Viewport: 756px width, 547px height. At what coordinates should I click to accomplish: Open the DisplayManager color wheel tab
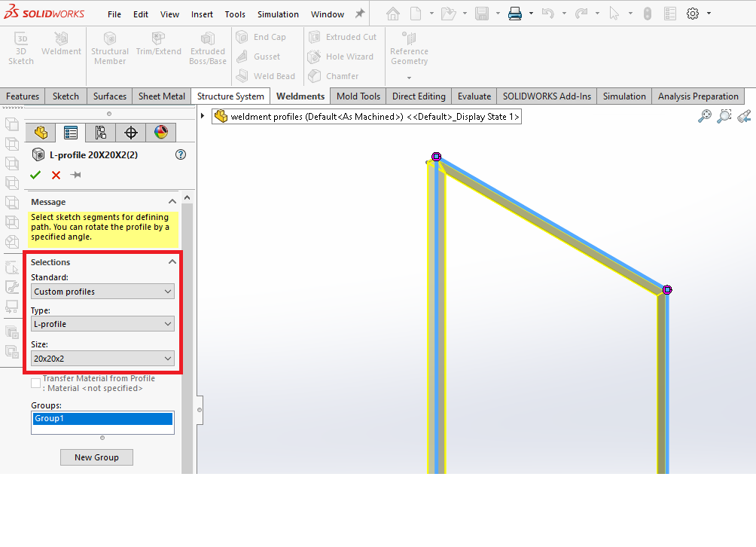(x=160, y=133)
